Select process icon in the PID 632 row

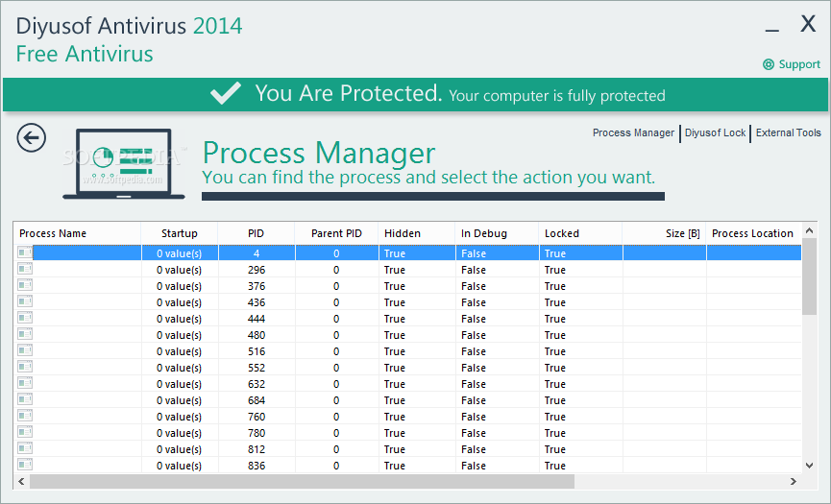tap(25, 384)
